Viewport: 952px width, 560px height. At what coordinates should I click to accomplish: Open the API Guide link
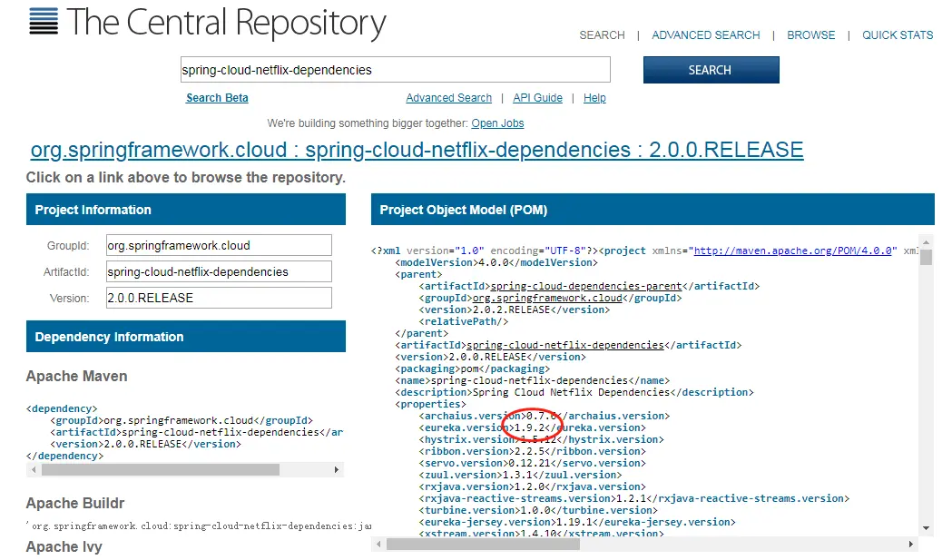(x=537, y=98)
